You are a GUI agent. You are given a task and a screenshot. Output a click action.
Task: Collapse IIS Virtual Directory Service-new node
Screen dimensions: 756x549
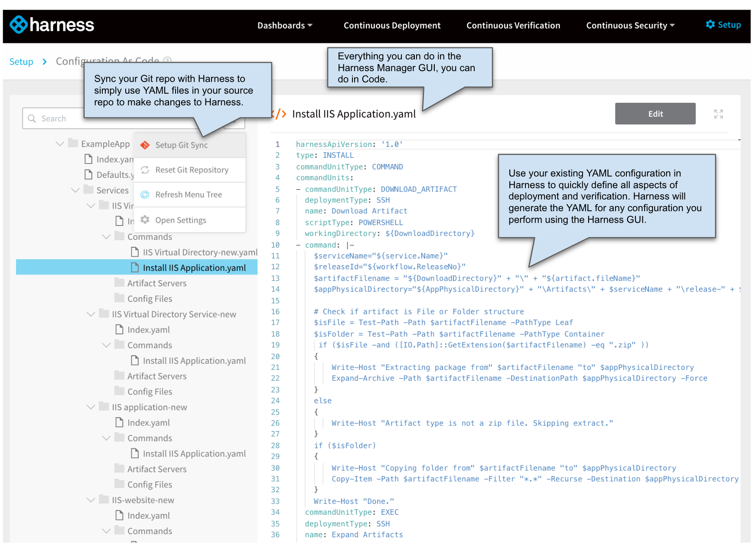(91, 314)
